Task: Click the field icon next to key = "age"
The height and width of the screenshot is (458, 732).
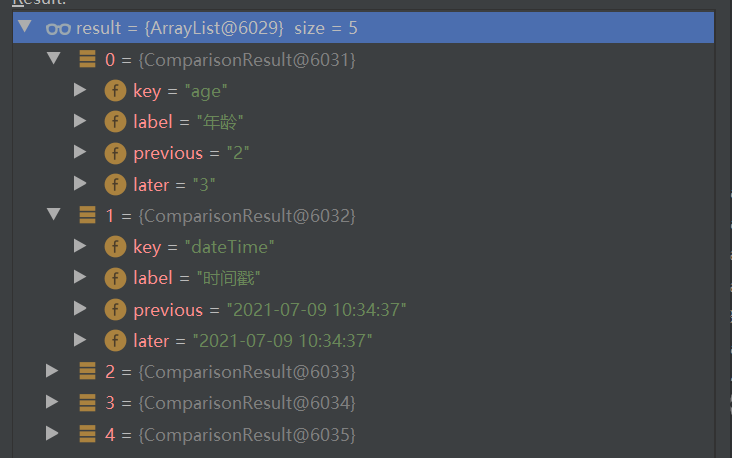Action: coord(115,91)
